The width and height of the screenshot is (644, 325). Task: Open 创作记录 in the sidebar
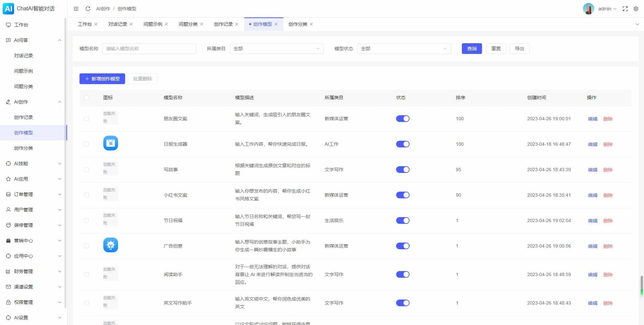coord(23,117)
